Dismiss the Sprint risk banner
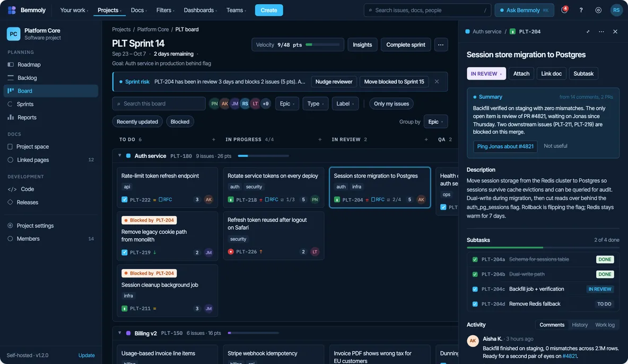 [x=437, y=82]
